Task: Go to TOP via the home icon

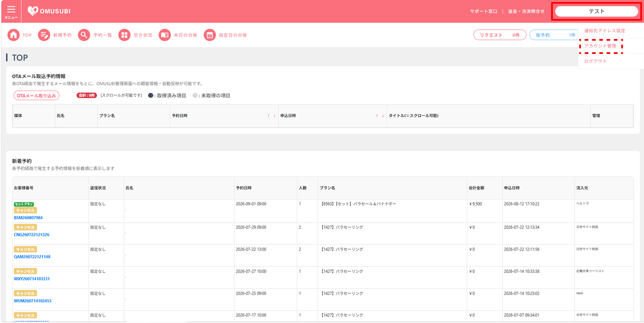Action: 14,35
